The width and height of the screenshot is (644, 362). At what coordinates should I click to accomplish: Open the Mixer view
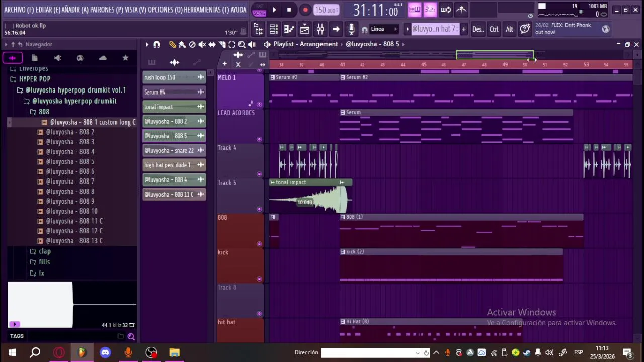point(320,29)
